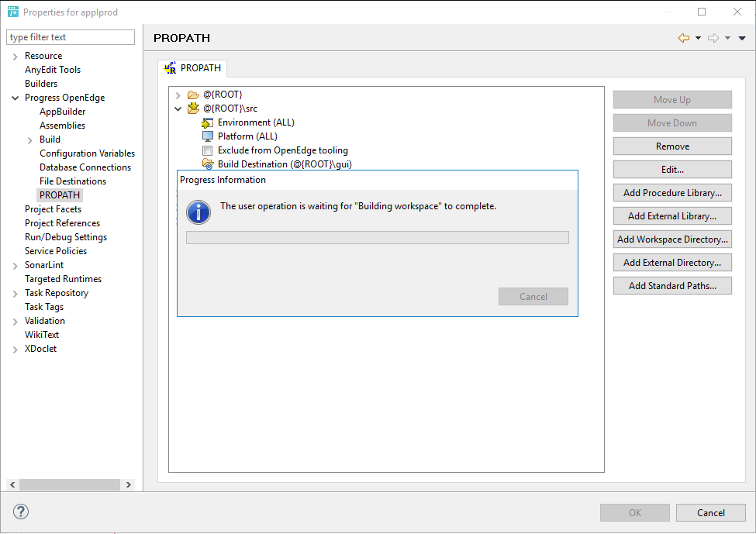Click the OpenEdge R icon on PROPATH tab

pyautogui.click(x=171, y=67)
